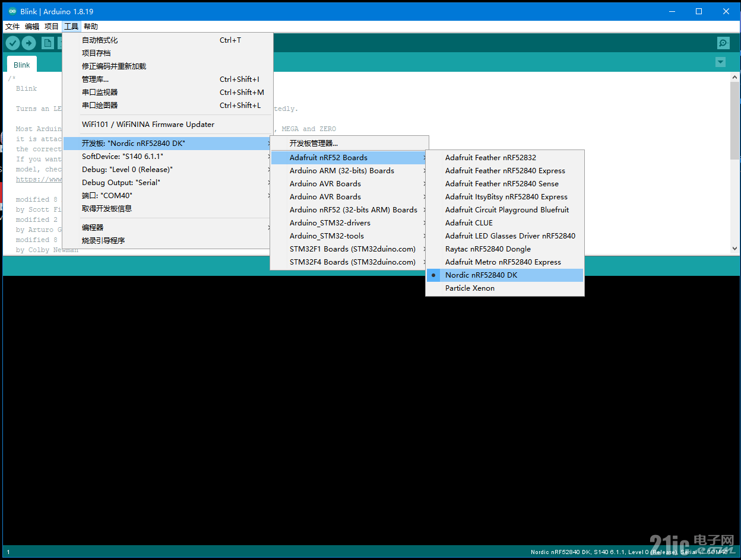The width and height of the screenshot is (741, 560).
Task: Click the Verify checkmark toolbar button
Action: point(12,43)
